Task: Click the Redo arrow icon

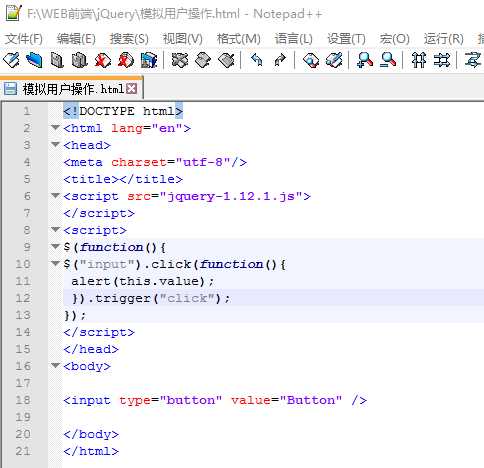Action: click(280, 60)
